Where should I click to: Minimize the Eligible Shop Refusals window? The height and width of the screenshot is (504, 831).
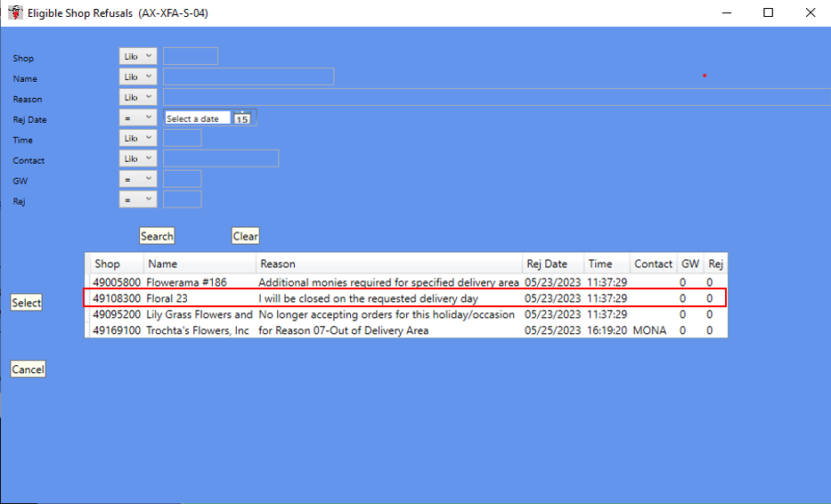click(727, 12)
